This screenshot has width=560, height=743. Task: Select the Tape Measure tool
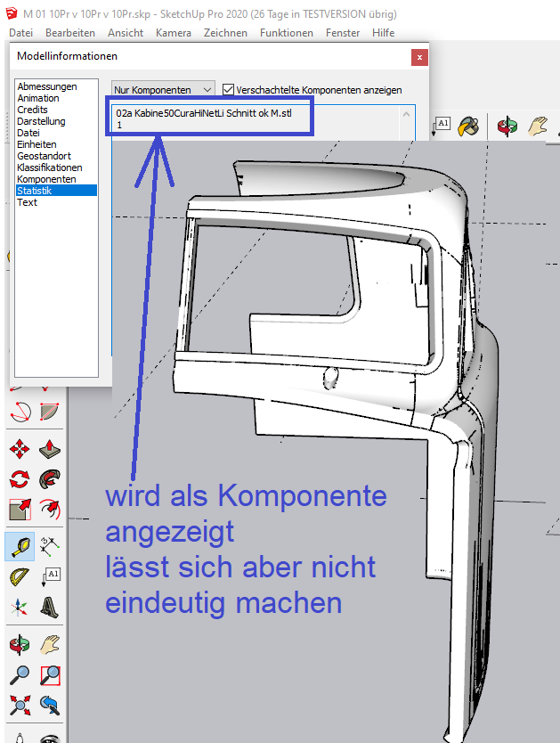point(20,545)
